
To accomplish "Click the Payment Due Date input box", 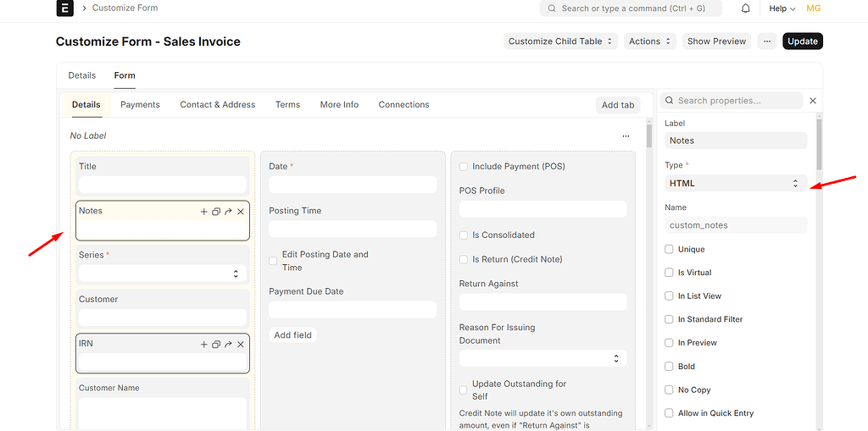I will click(x=353, y=310).
